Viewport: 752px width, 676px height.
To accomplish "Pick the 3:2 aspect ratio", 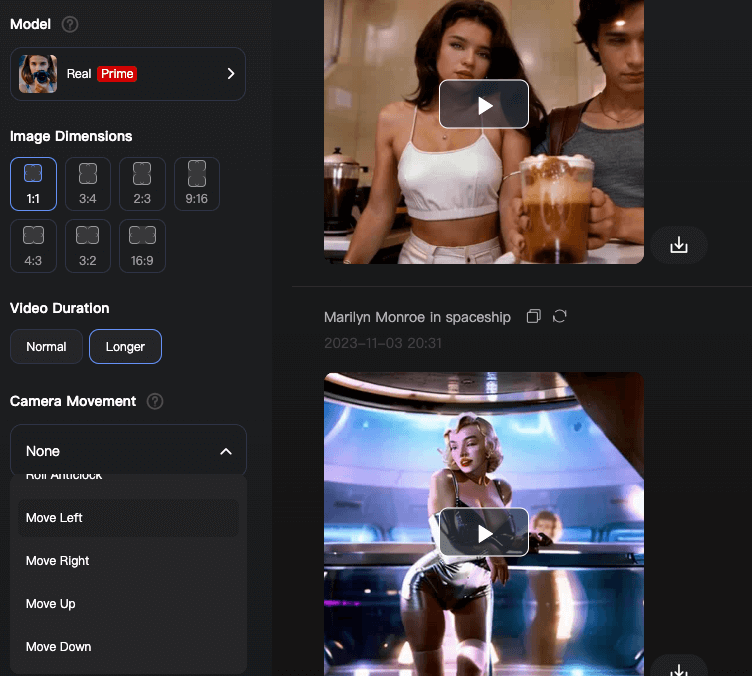I will [x=88, y=246].
